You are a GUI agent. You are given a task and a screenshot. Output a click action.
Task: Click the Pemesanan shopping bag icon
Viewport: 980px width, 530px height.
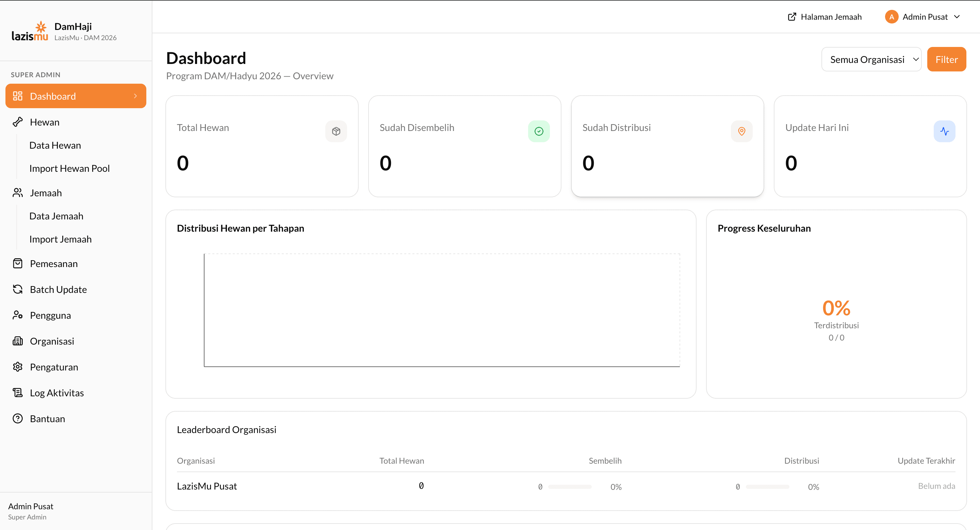[17, 264]
